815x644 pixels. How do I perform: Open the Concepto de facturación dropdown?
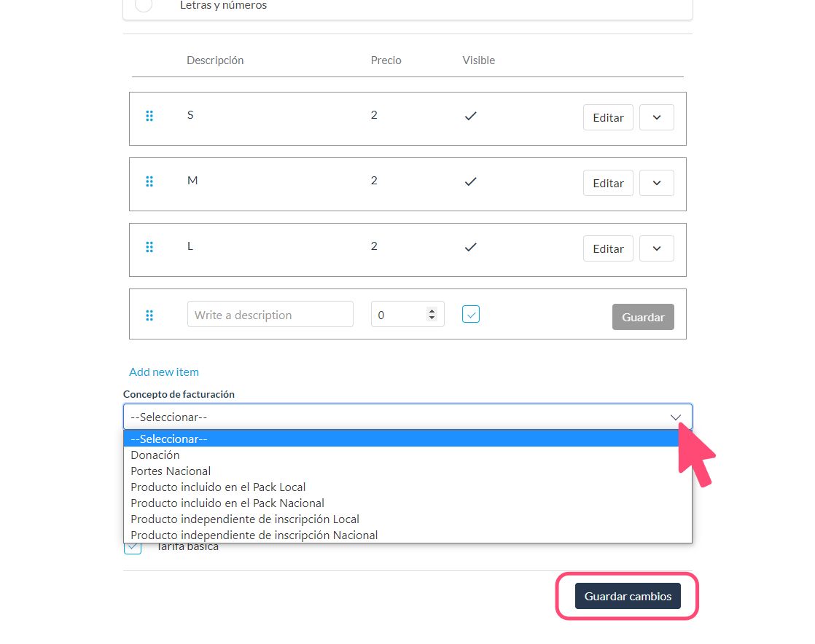(407, 417)
